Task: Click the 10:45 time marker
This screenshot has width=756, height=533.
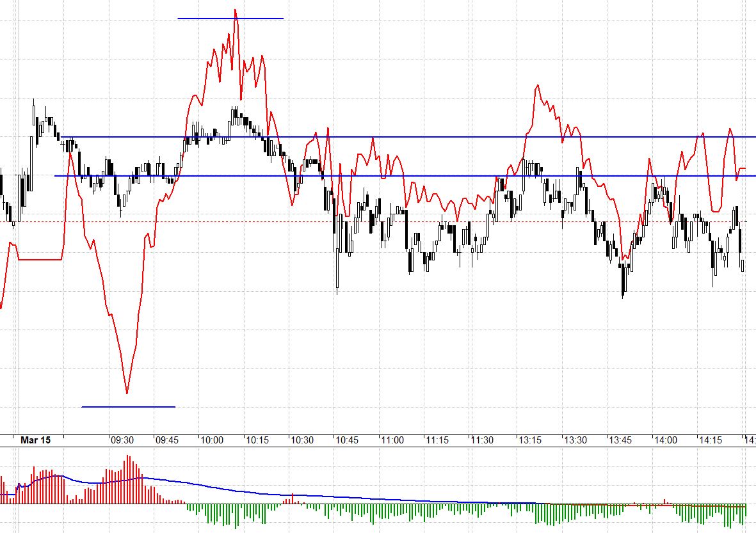Action: click(x=348, y=440)
